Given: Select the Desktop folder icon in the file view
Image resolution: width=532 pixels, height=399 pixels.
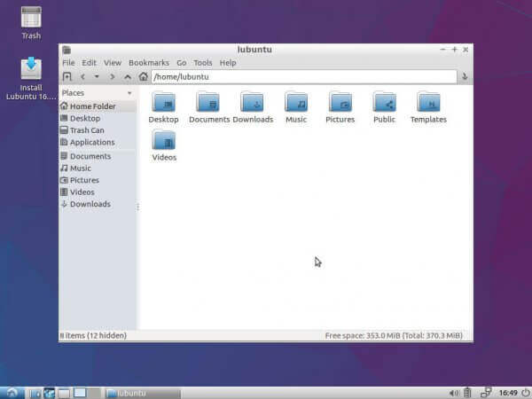Looking at the screenshot, I should (163, 102).
